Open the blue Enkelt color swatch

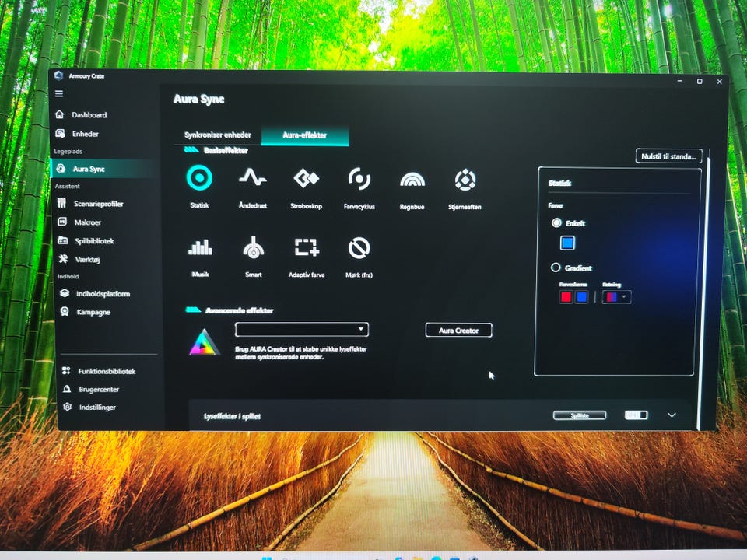click(x=567, y=243)
